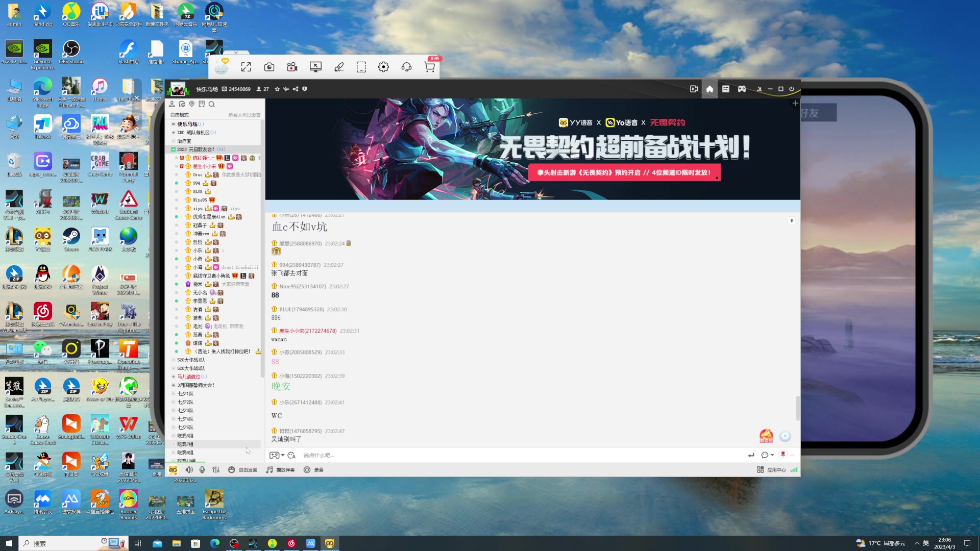Click 自由发言 free speech button
The image size is (980, 551).
[242, 470]
